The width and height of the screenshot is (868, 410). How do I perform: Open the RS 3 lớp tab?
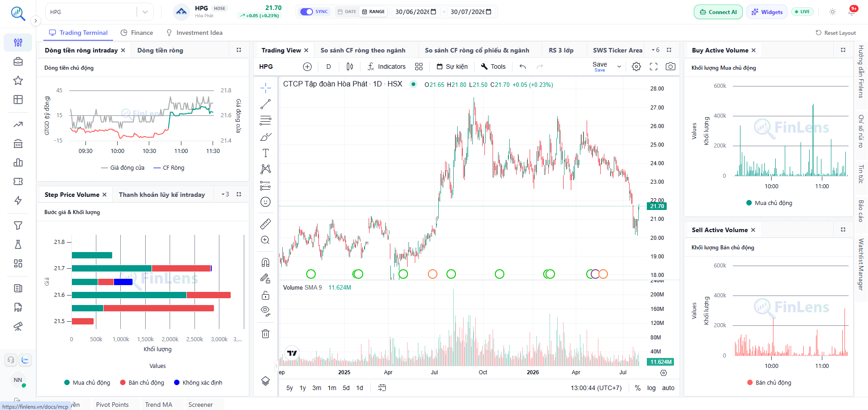[x=561, y=50]
